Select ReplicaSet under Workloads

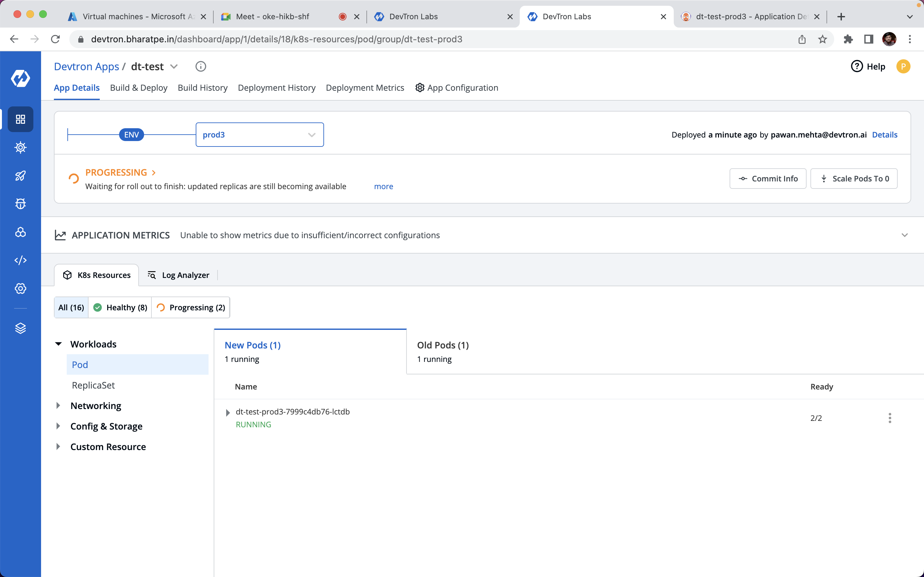pyautogui.click(x=93, y=385)
